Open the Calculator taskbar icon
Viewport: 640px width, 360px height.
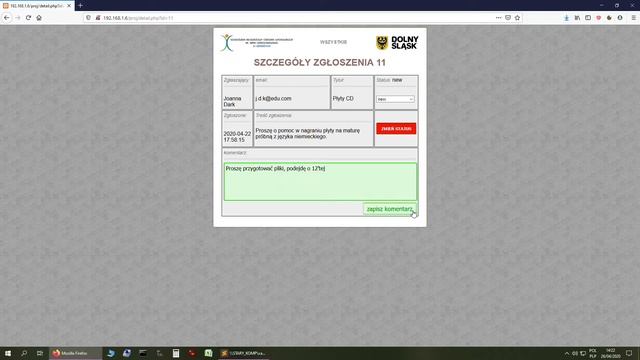[176, 353]
